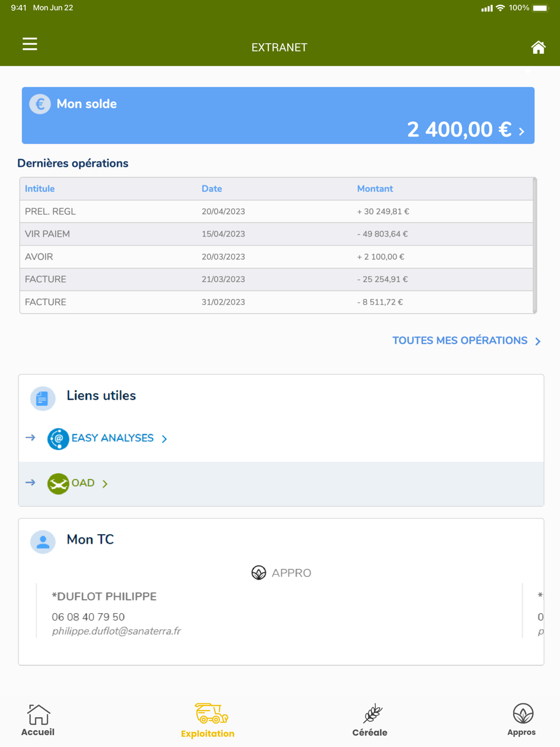Image resolution: width=560 pixels, height=747 pixels.
Task: Select FACTURE dated 21/03/2023
Action: (276, 279)
